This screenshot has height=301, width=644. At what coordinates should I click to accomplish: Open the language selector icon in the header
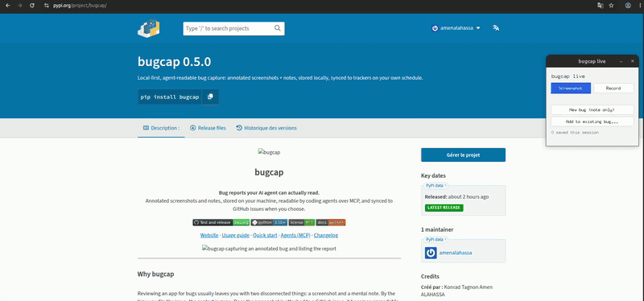point(496,28)
